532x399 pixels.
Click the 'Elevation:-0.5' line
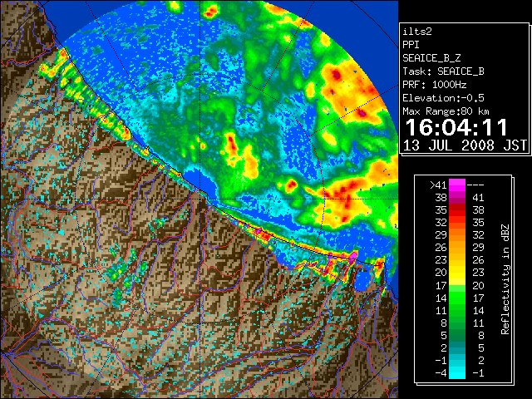pyautogui.click(x=443, y=98)
